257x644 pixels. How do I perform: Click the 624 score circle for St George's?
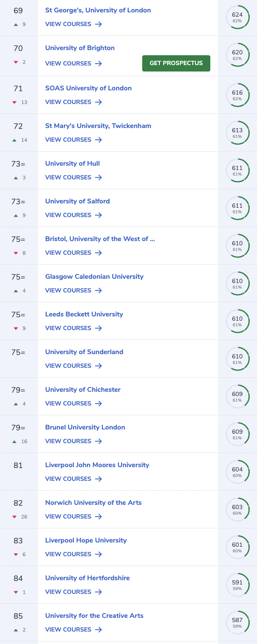(x=237, y=17)
